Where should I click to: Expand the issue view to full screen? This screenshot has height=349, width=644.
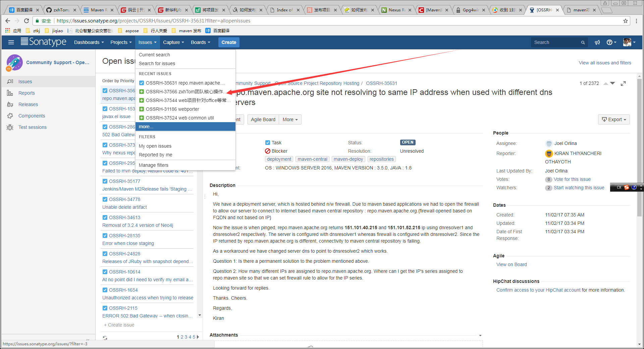[x=623, y=83]
